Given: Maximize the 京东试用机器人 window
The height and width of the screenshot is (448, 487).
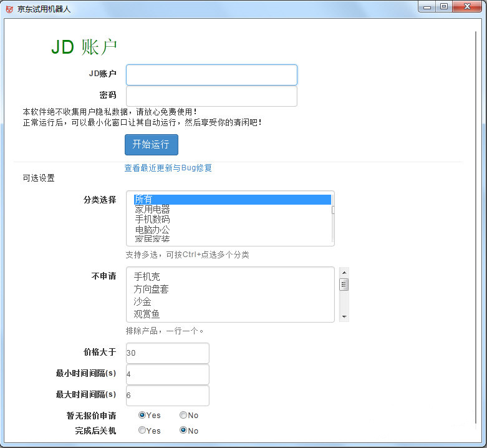Looking at the screenshot, I should tap(444, 7).
